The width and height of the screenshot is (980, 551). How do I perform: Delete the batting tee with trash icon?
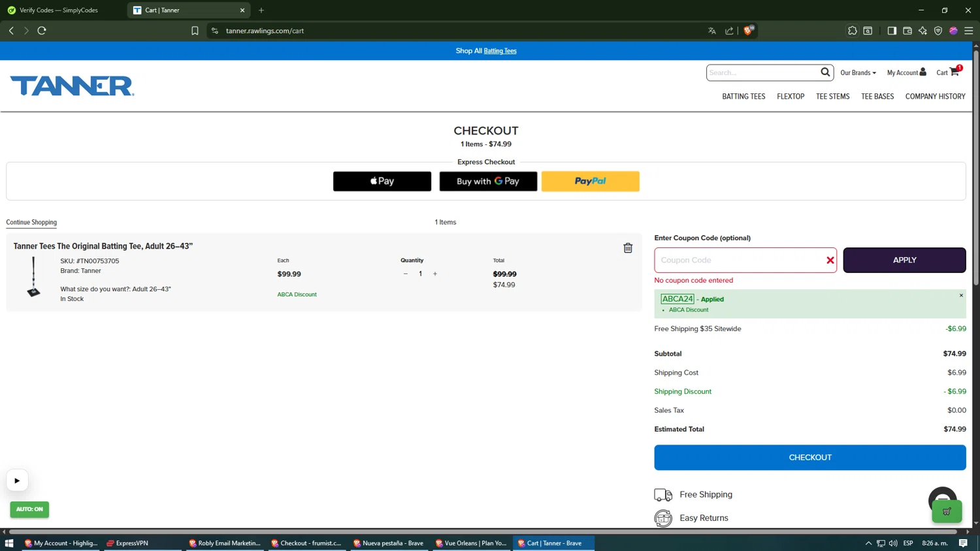(628, 248)
